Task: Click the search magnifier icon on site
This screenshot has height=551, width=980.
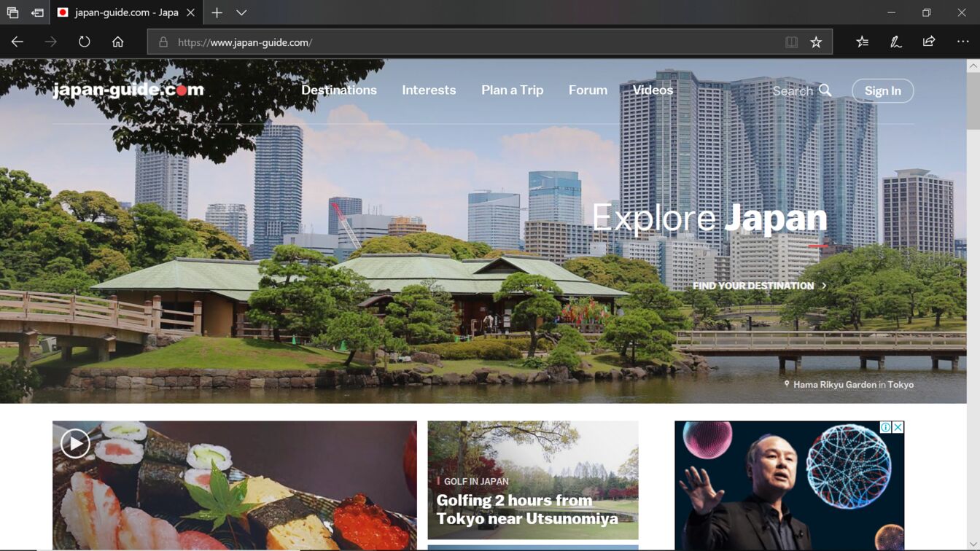Action: (x=825, y=90)
